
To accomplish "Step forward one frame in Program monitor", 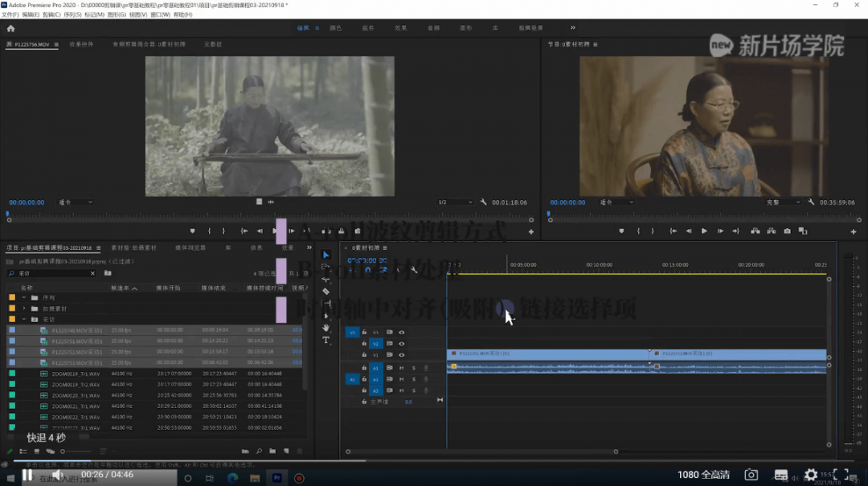I will click(719, 231).
